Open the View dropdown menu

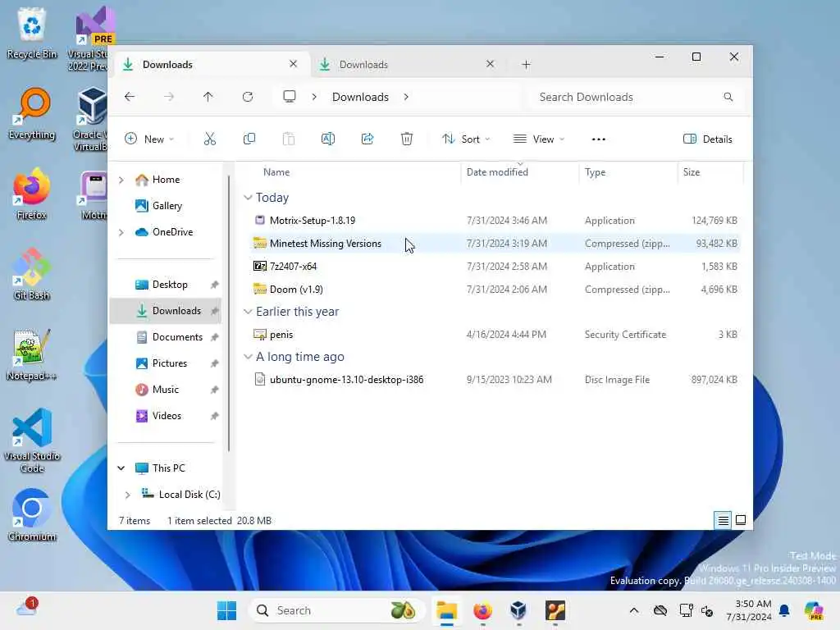[539, 139]
